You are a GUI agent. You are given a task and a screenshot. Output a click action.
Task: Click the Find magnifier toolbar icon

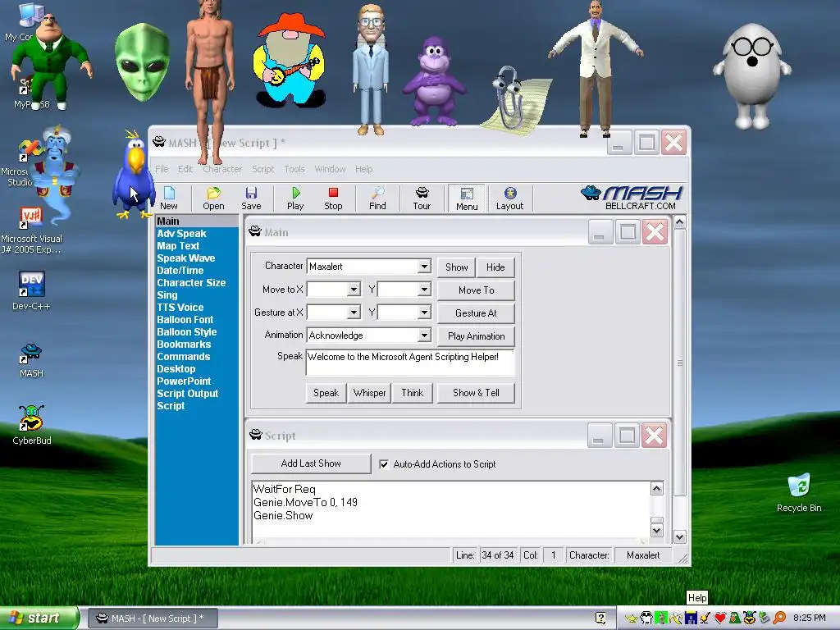[377, 198]
